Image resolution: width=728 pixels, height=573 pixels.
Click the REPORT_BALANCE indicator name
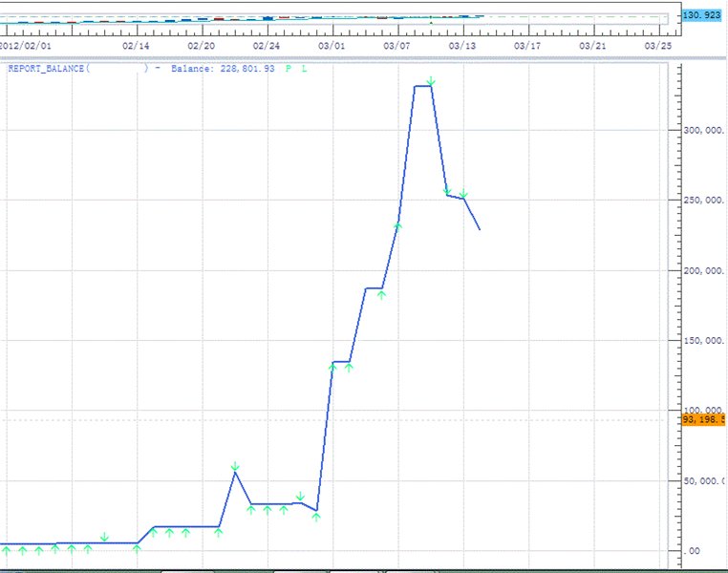[x=48, y=69]
